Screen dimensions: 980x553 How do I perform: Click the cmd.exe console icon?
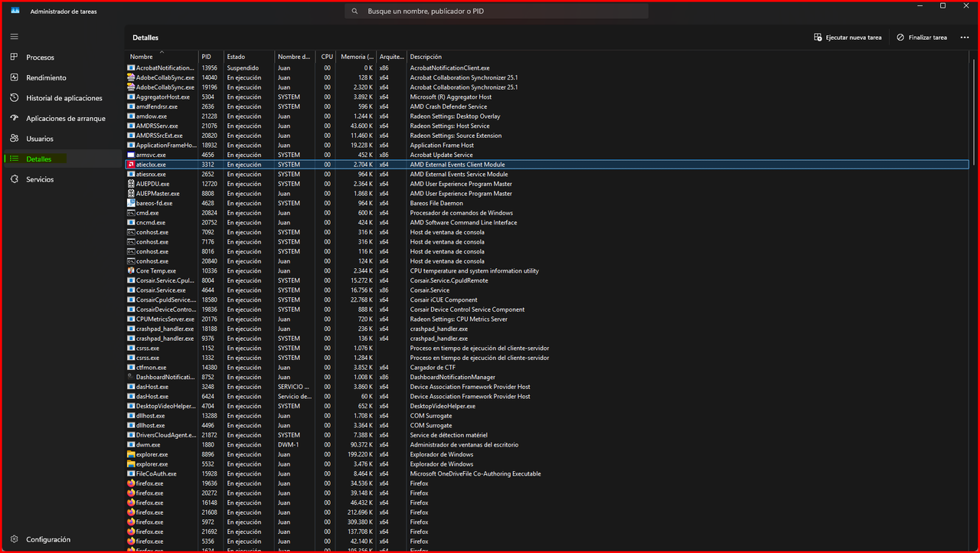pyautogui.click(x=131, y=213)
